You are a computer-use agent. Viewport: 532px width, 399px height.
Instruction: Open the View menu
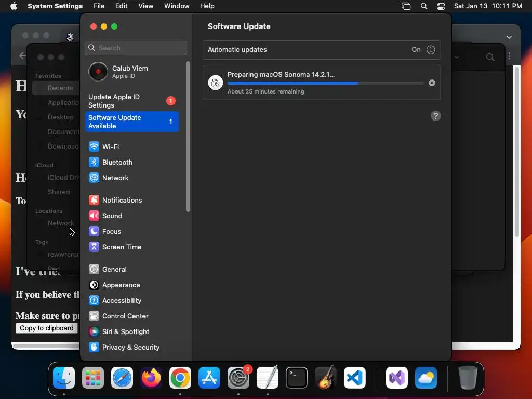pyautogui.click(x=145, y=6)
